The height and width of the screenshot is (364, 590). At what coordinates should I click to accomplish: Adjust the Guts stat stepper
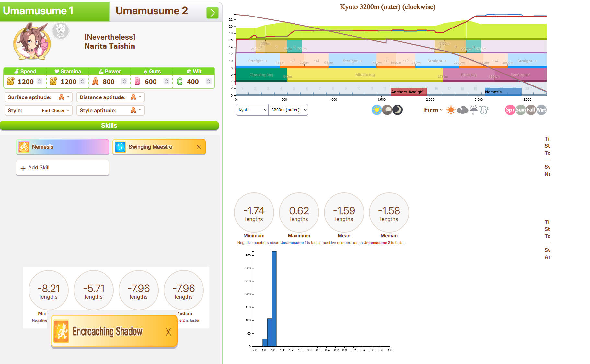coord(167,82)
